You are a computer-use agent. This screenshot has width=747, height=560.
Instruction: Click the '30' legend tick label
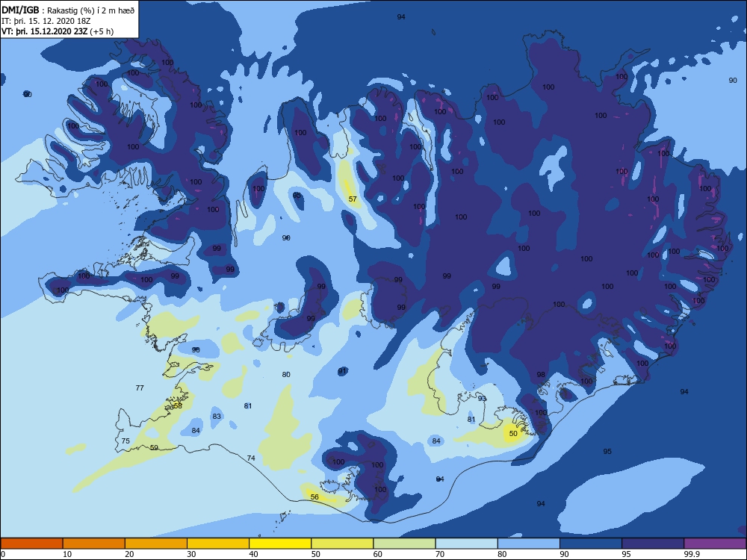pyautogui.click(x=191, y=554)
